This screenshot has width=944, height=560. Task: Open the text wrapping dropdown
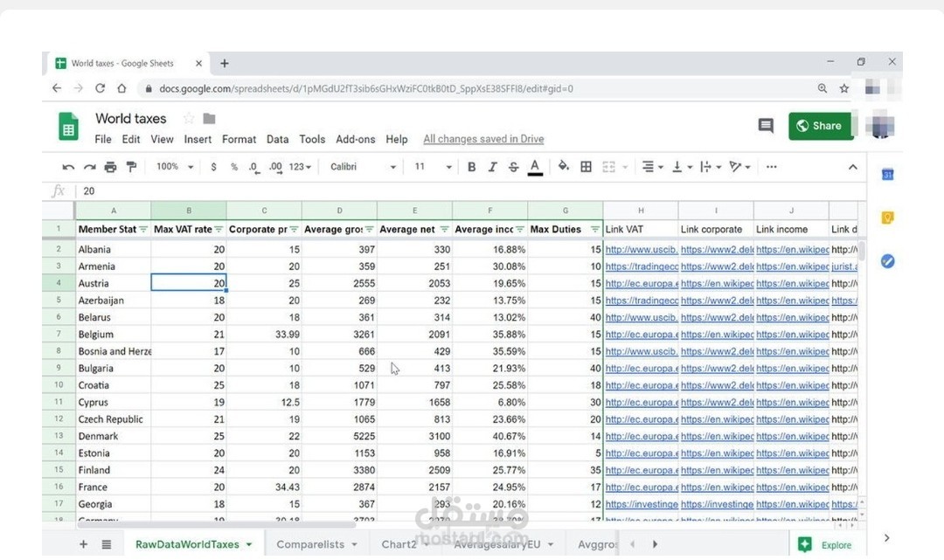(x=711, y=167)
